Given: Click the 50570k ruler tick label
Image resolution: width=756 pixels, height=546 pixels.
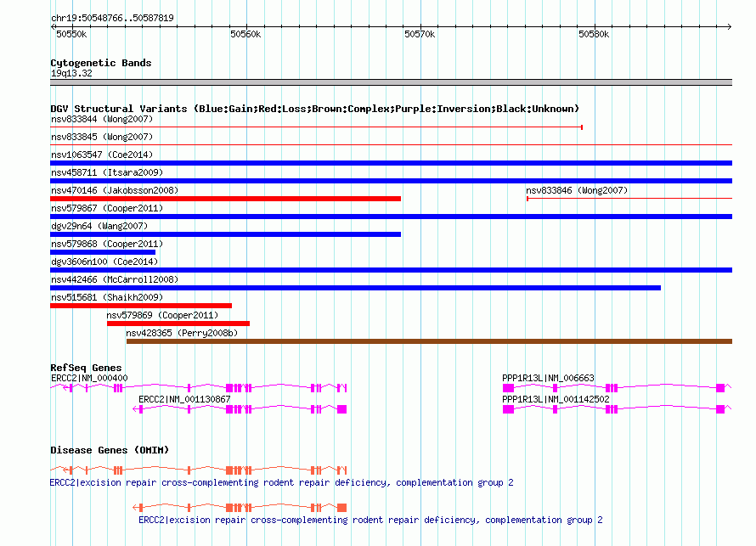Looking at the screenshot, I should click(420, 34).
